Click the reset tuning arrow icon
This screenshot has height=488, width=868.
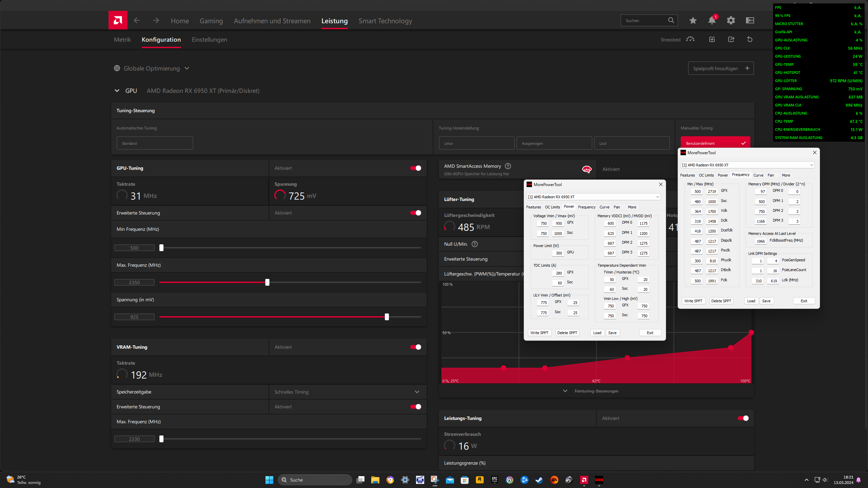(750, 40)
